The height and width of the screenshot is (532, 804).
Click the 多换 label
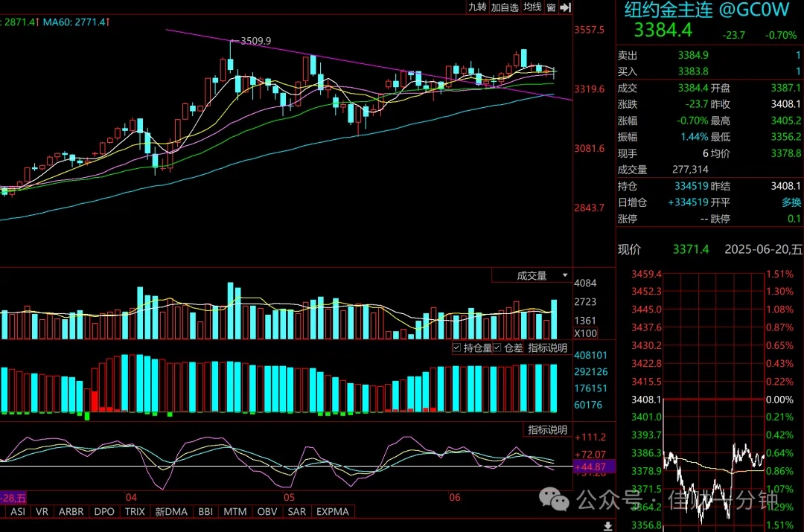[791, 202]
